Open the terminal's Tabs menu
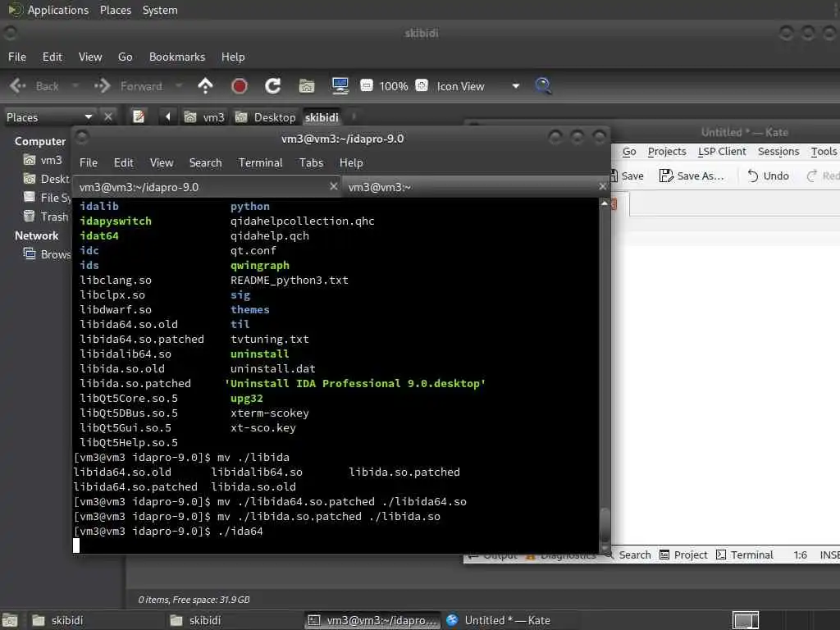The width and height of the screenshot is (840, 630). click(311, 162)
